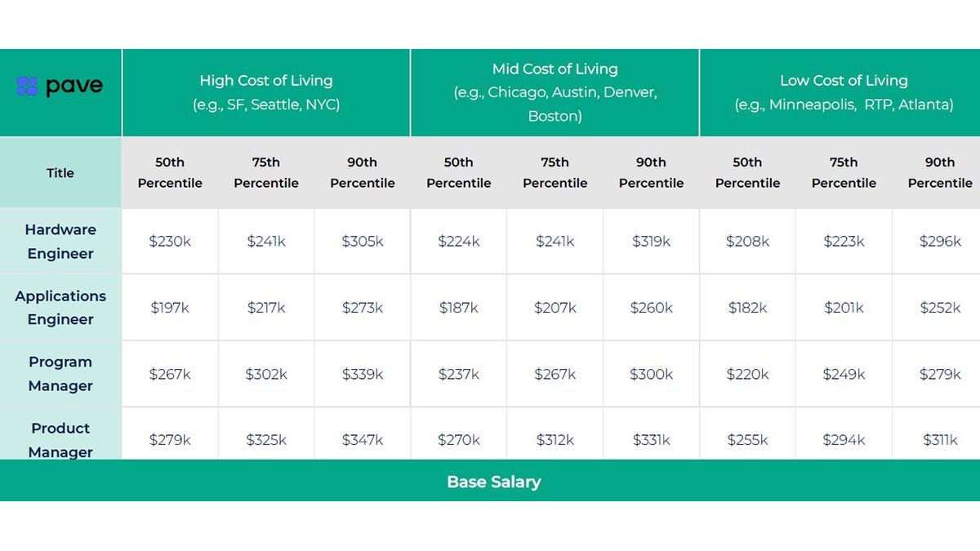
Task: Select the Hardware Engineer row label
Action: coord(60,242)
